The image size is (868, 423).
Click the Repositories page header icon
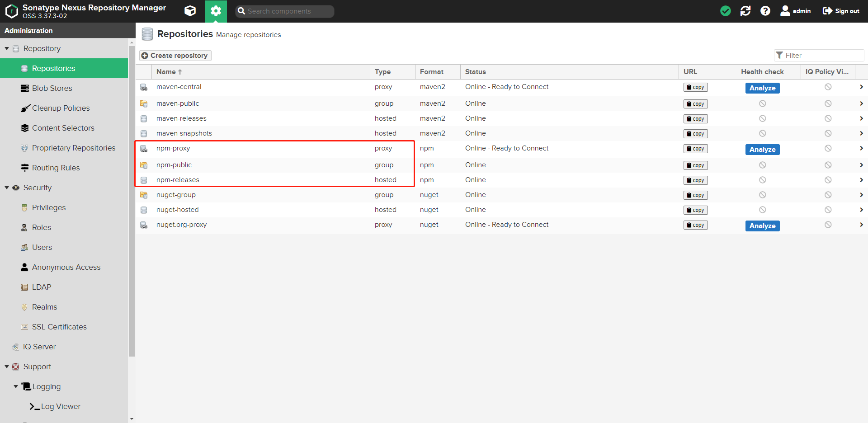147,34
